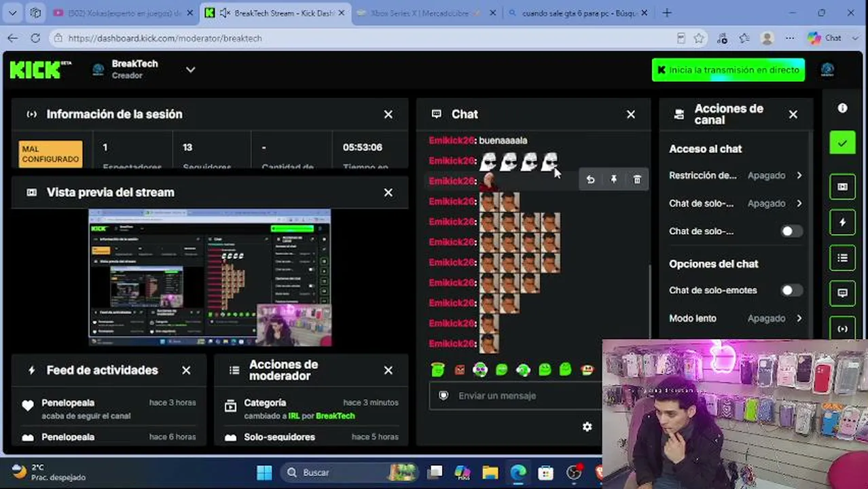868x489 pixels.
Task: Click the list sidebar icon
Action: (842, 257)
